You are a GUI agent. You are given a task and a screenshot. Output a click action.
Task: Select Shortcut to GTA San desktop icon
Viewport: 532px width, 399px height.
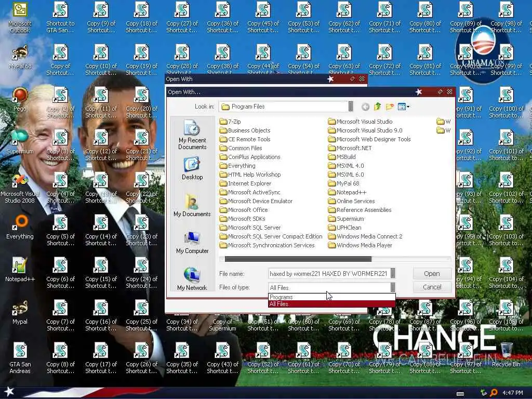tap(60, 17)
